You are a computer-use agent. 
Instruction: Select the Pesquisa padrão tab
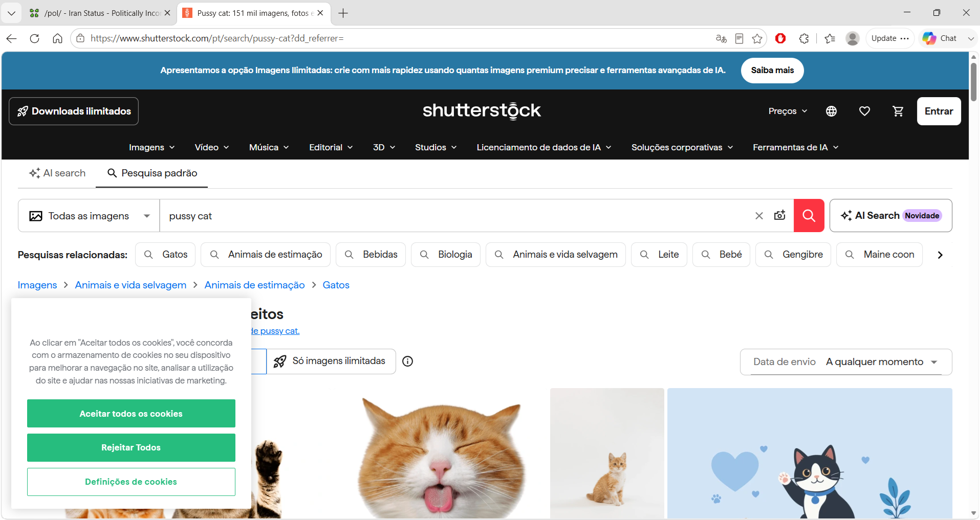(x=151, y=173)
